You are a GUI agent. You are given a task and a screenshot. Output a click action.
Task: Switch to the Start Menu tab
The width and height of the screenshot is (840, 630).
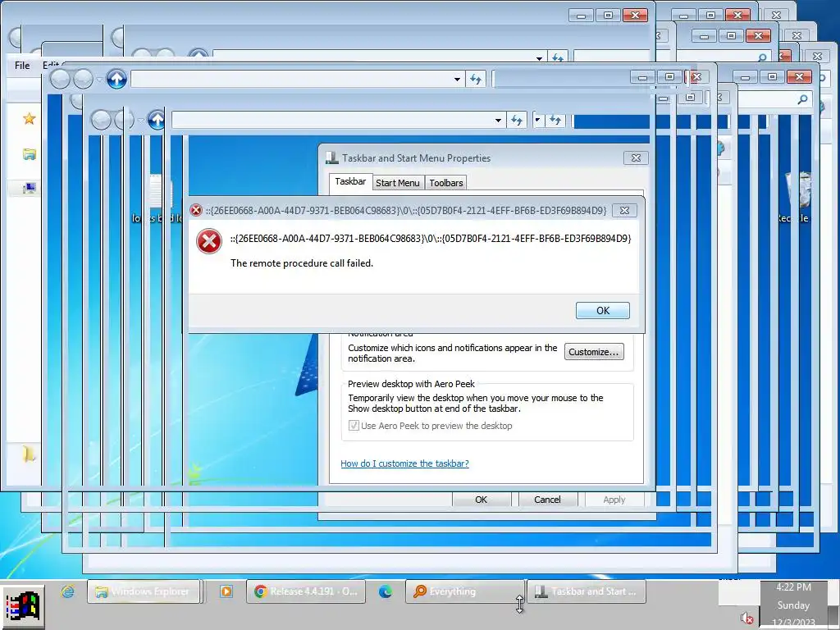398,183
